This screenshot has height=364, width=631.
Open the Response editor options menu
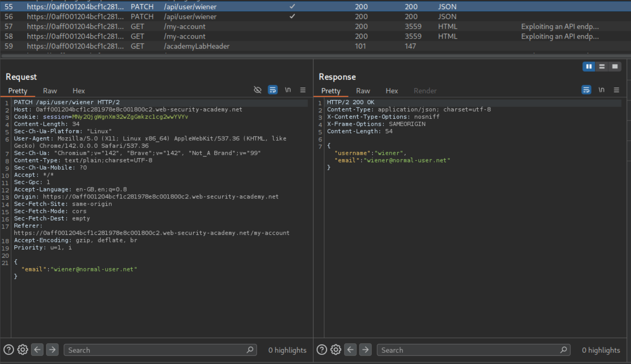(616, 90)
